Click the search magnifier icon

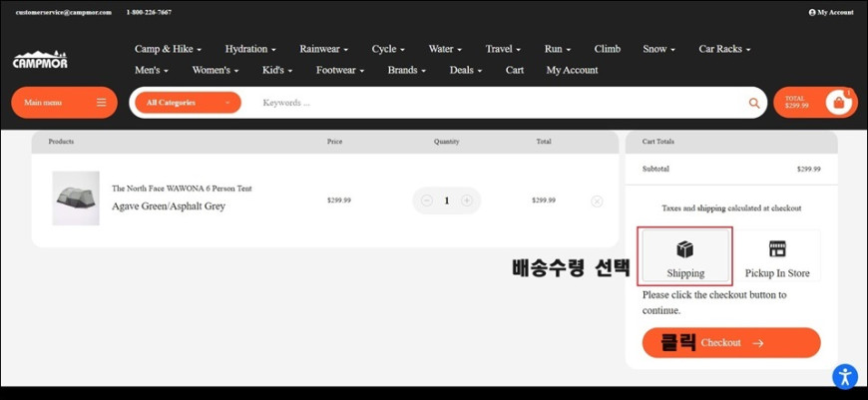click(754, 103)
